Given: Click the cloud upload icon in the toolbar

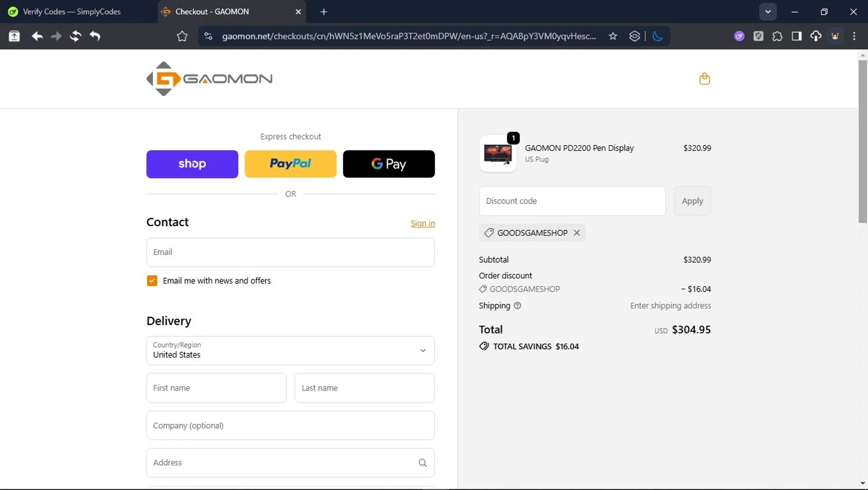Looking at the screenshot, I should [815, 36].
